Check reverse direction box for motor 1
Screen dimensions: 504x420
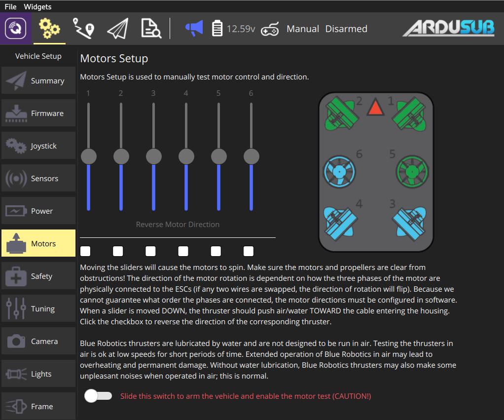point(86,251)
